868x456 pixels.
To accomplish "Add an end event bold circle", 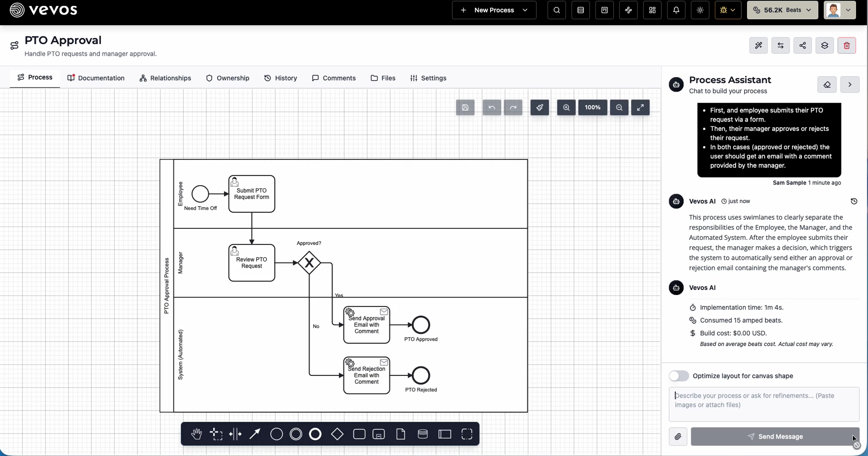I will pos(315,434).
